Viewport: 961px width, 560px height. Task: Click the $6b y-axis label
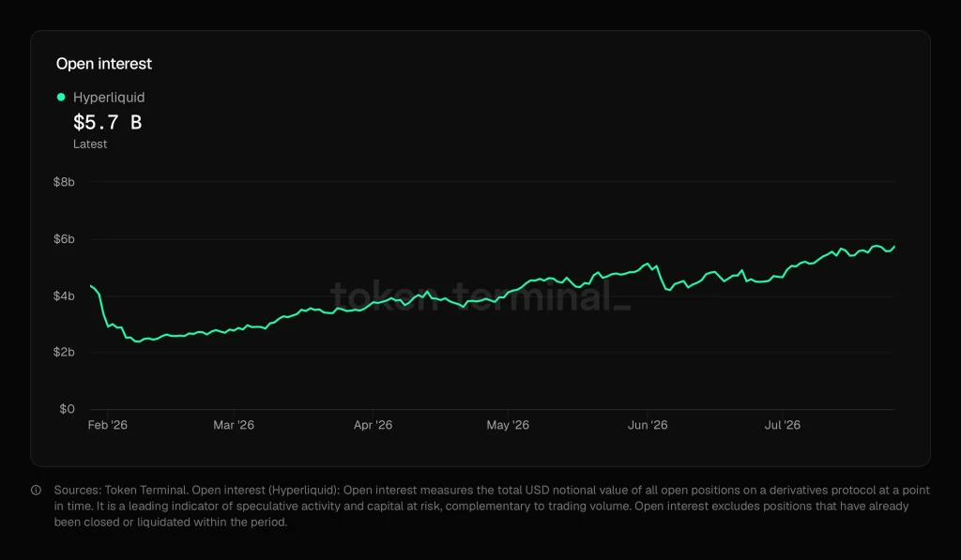click(64, 239)
